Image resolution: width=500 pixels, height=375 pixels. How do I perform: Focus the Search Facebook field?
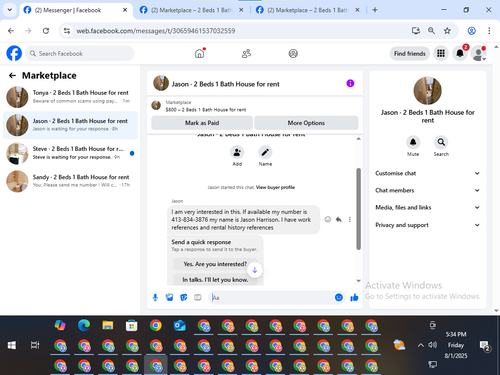(x=80, y=53)
